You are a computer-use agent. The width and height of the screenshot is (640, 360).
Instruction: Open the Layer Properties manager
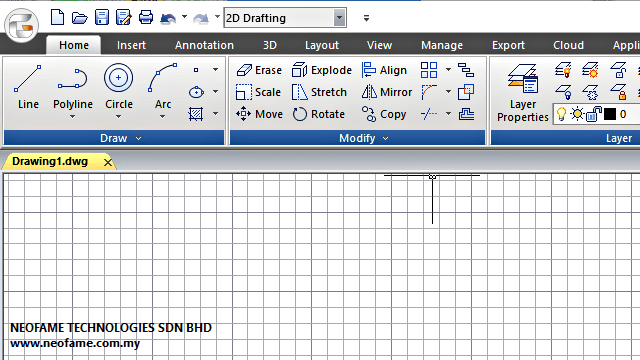(x=522, y=93)
